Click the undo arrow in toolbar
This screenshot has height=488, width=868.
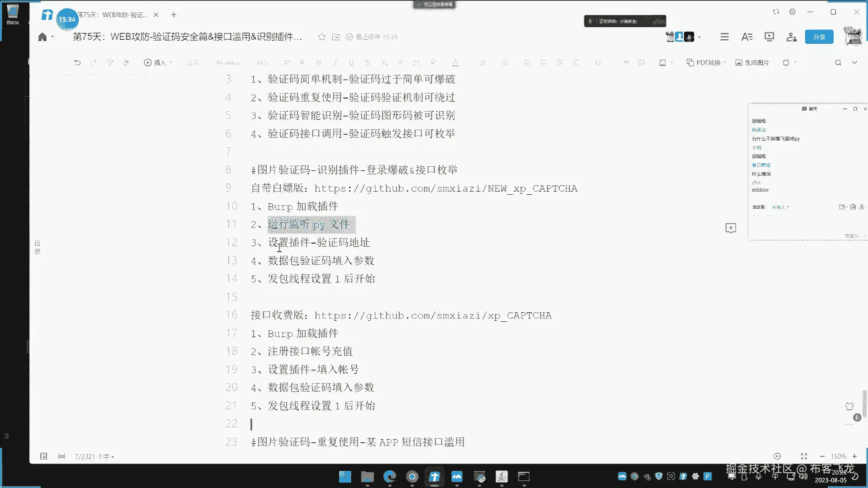77,62
